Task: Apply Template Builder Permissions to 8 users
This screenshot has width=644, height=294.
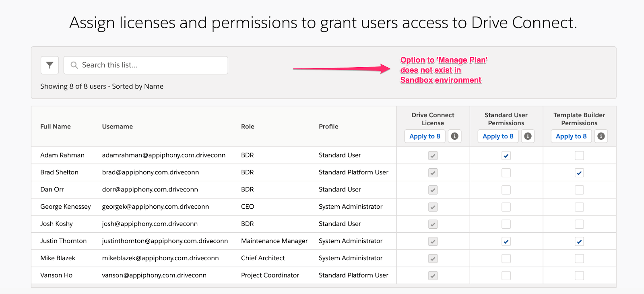Action: pyautogui.click(x=571, y=136)
